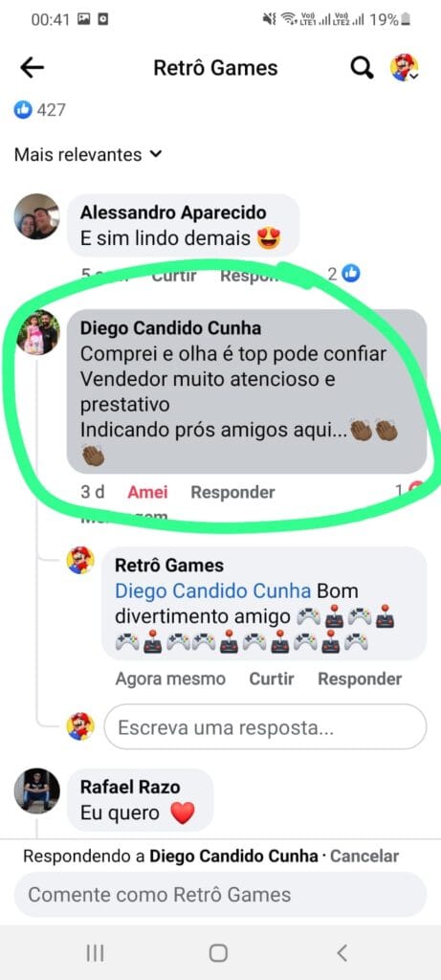Open the Mario profile switcher avatar
This screenshot has width=441, height=980.
click(x=404, y=68)
